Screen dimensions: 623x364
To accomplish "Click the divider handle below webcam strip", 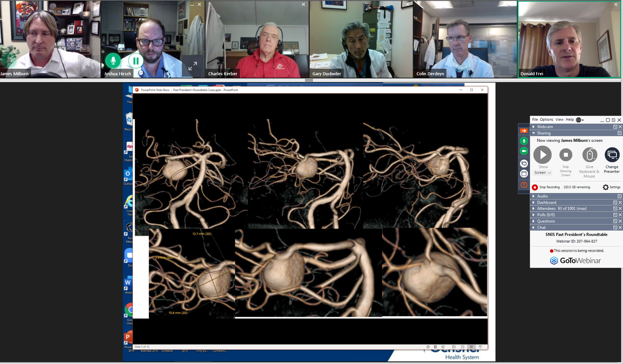I will [309, 80].
